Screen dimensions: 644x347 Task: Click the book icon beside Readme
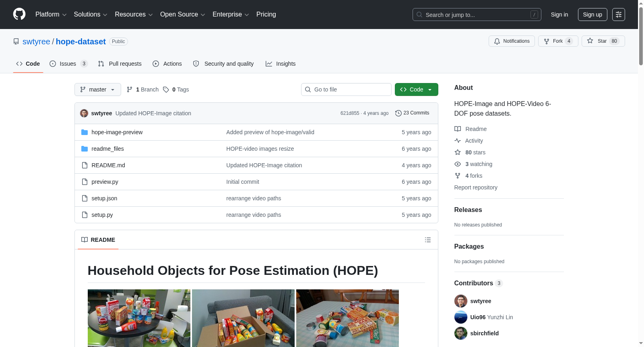coord(458,129)
